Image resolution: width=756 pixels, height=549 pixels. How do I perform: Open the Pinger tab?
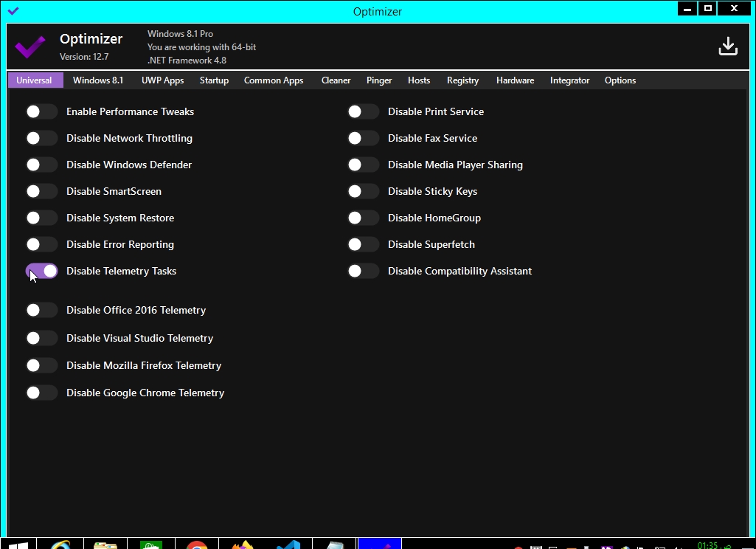(378, 80)
